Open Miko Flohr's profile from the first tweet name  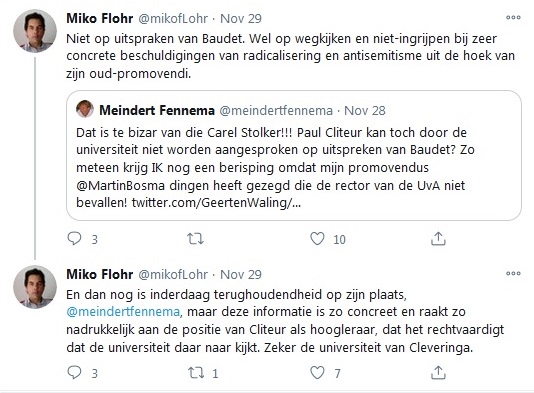(99, 18)
